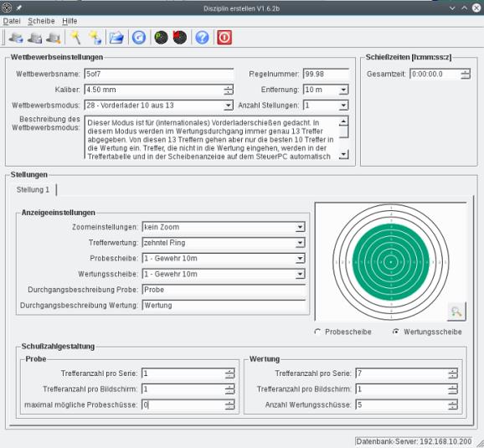Image resolution: width=484 pixels, height=448 pixels.
Task: Click the black target icon with green P
Action: click(x=161, y=38)
